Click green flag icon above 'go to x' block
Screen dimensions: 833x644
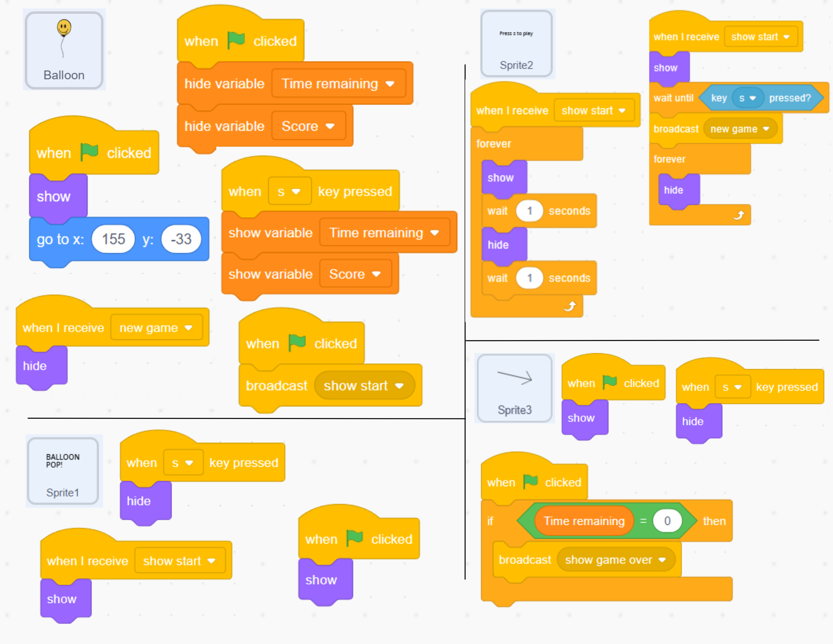click(x=89, y=152)
